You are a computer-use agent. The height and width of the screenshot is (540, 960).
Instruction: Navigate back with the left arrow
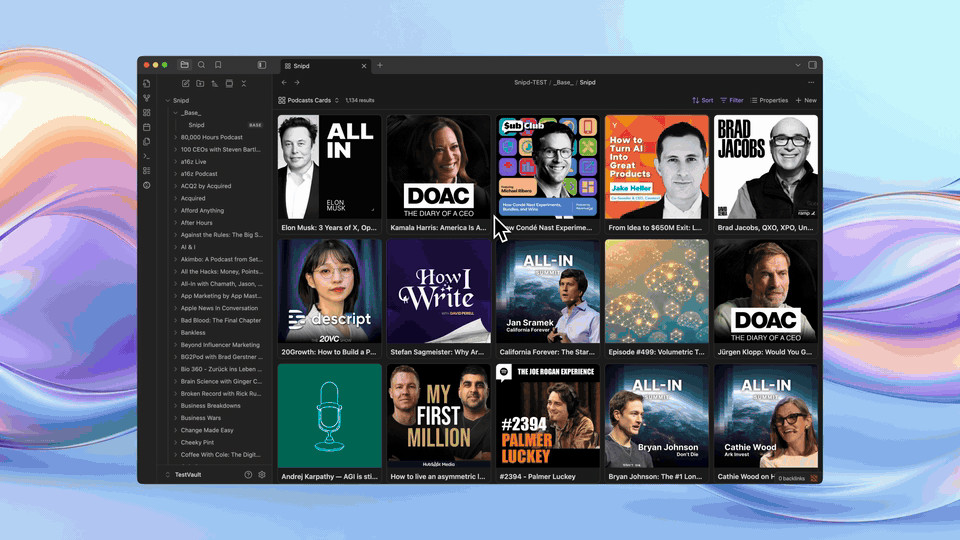284,83
